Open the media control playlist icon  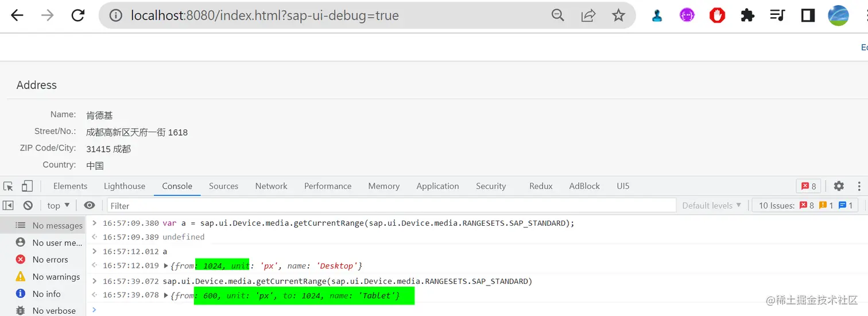click(x=778, y=16)
